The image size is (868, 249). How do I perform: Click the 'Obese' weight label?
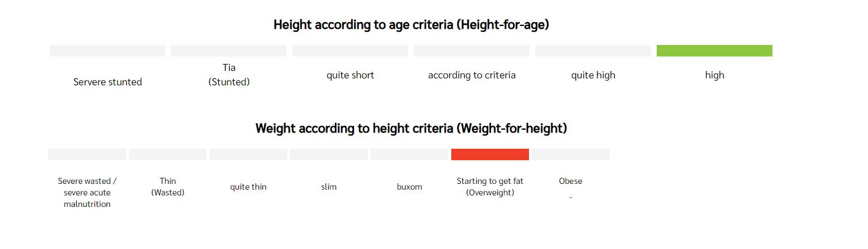(570, 181)
